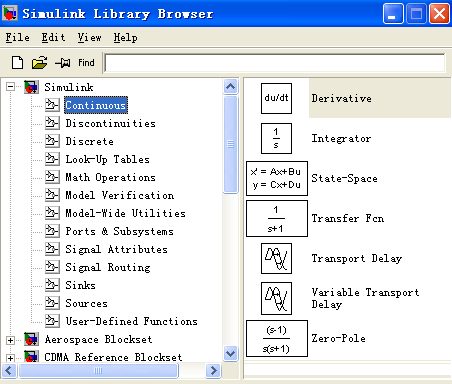The height and width of the screenshot is (384, 452).
Task: Select the Transfer Fcn block icon
Action: click(x=277, y=218)
